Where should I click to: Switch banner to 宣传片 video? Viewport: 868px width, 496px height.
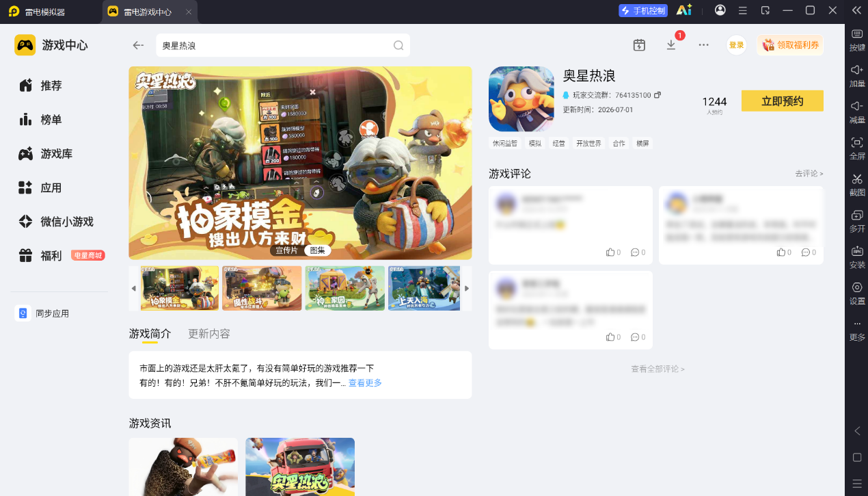point(286,250)
